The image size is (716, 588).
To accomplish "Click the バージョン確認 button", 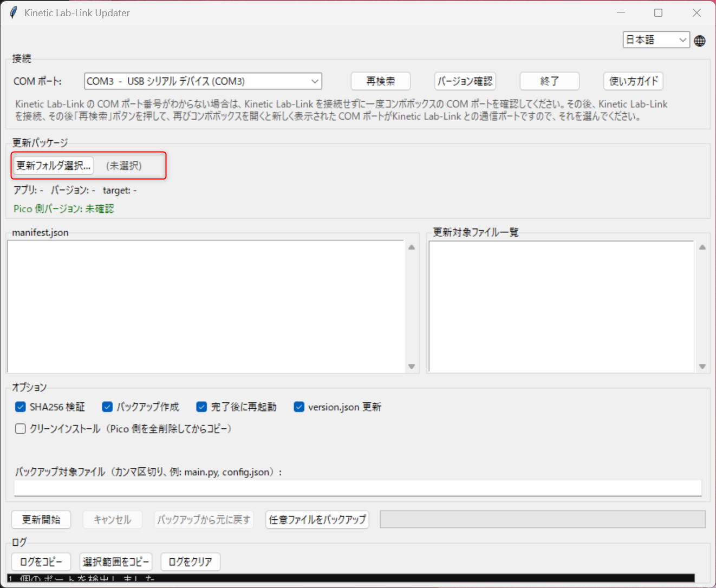I will pos(465,81).
